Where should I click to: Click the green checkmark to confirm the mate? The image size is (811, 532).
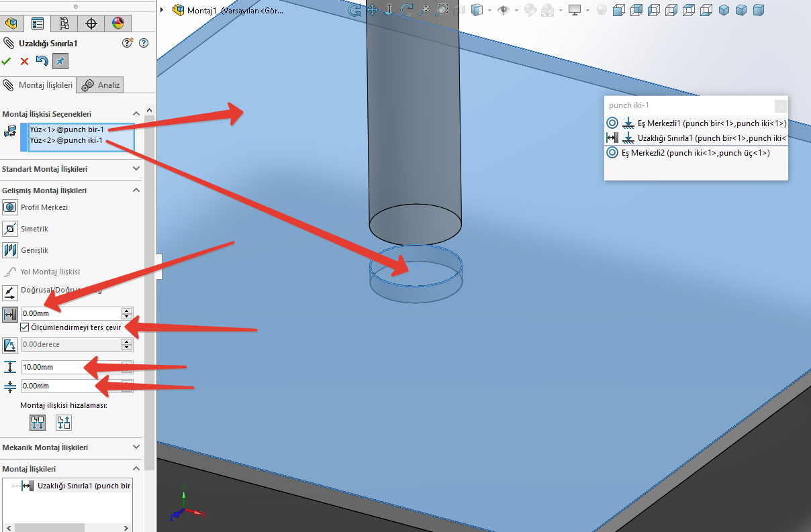pos(7,61)
